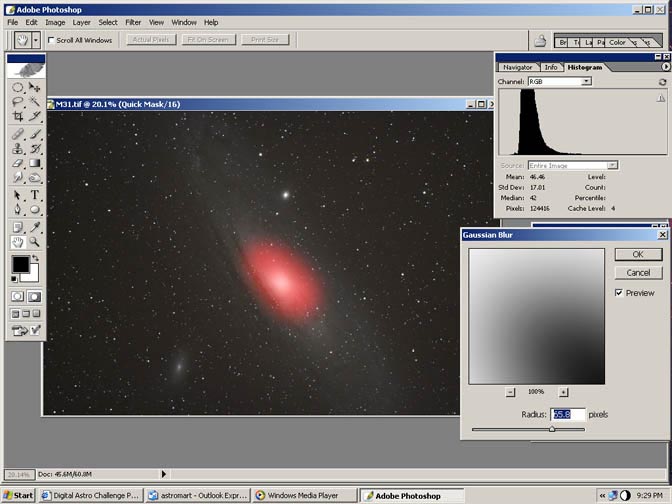Viewport: 672px width, 504px height.
Task: Switch to the Navigator tab
Action: (x=517, y=67)
